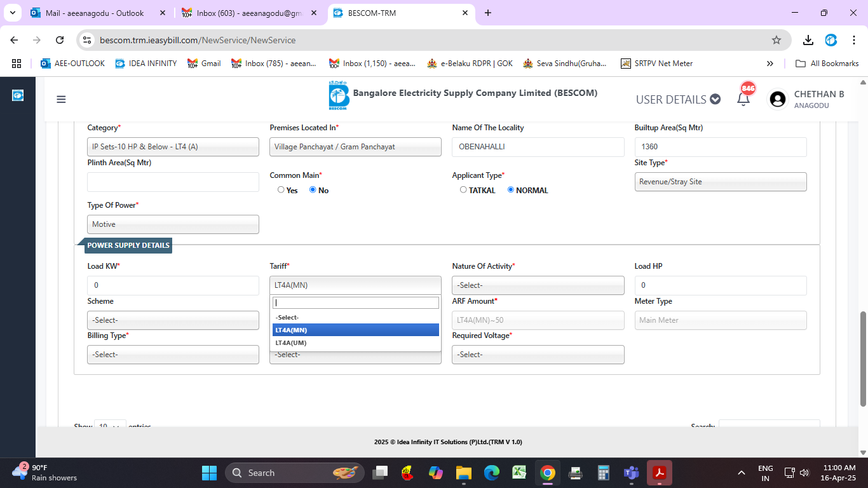Open the Category dropdown
Image resolution: width=868 pixels, height=488 pixels.
coord(173,147)
